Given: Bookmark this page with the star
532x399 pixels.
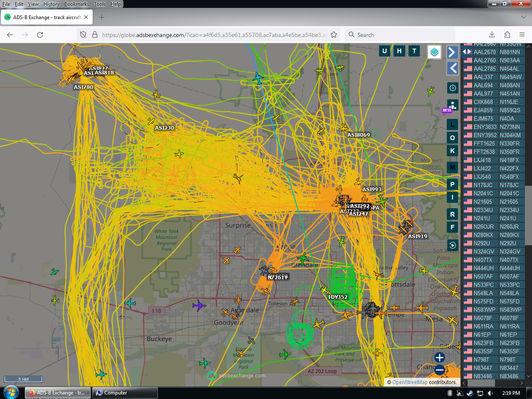Looking at the screenshot, I should (x=334, y=35).
